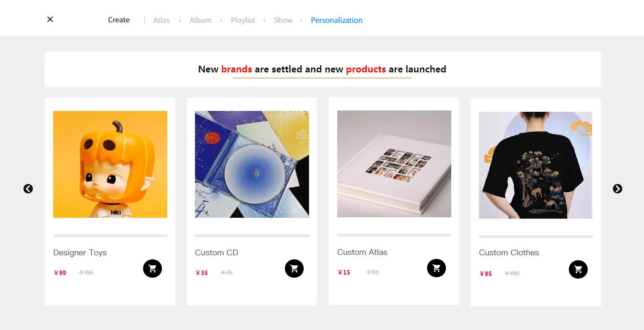The image size is (644, 330).
Task: Open the CD product image
Action: (252, 164)
